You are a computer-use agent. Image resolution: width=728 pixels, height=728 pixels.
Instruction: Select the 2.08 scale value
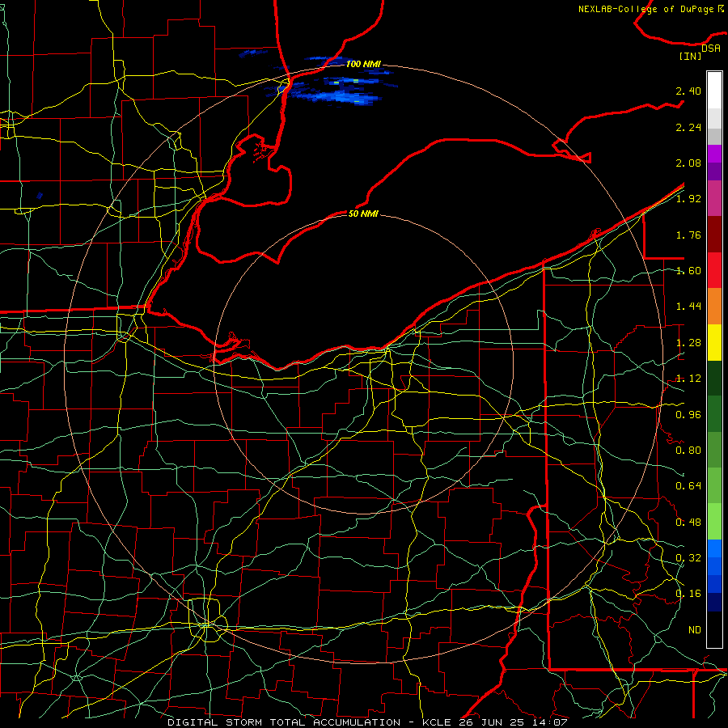[x=688, y=163]
